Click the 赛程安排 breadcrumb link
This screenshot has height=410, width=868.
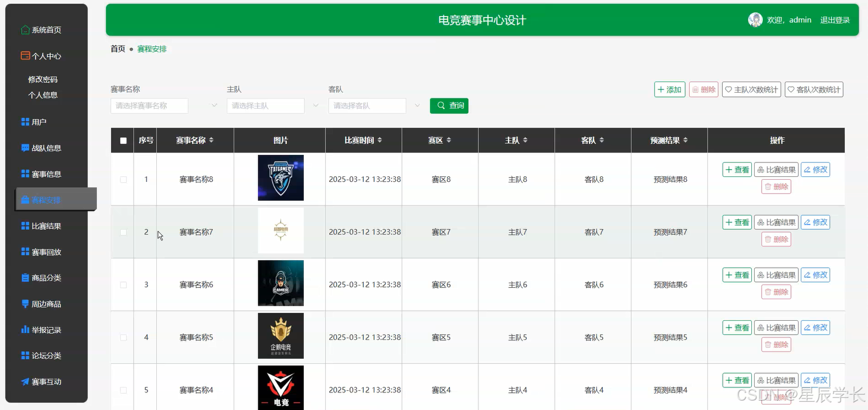pos(152,49)
